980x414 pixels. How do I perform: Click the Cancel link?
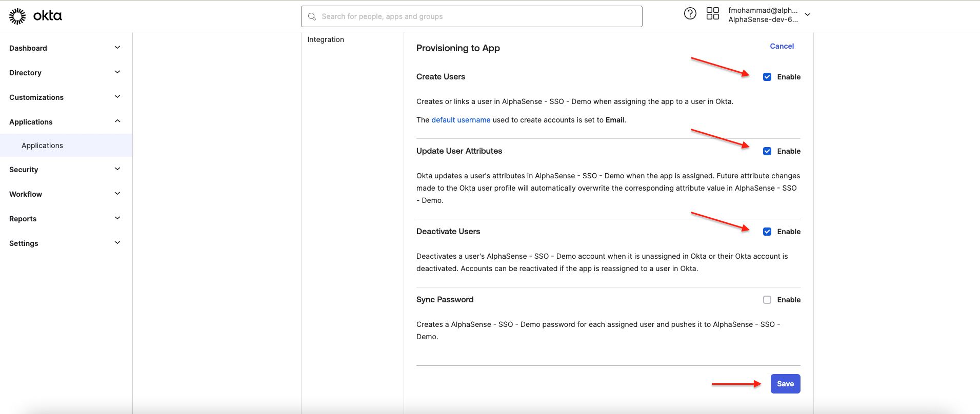782,46
